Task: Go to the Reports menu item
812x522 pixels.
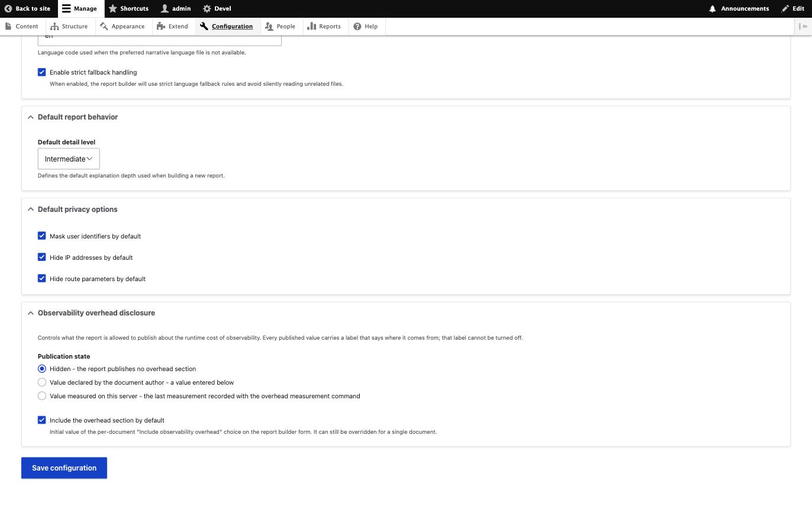Action: pos(324,26)
